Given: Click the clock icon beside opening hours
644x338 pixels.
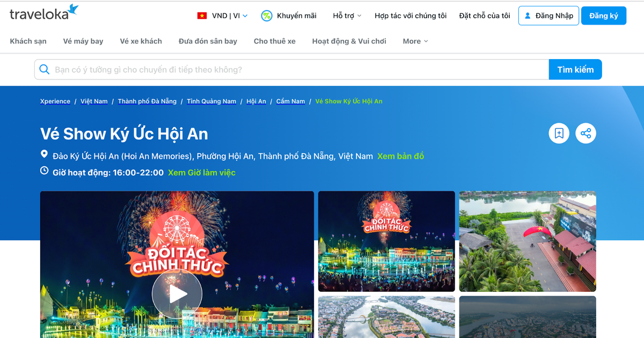Looking at the screenshot, I should (x=45, y=171).
